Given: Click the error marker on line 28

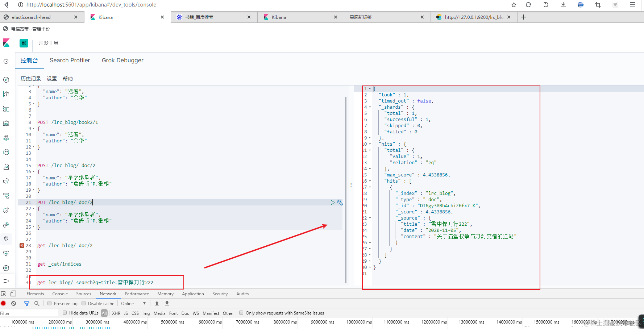Looking at the screenshot, I should (x=22, y=245).
